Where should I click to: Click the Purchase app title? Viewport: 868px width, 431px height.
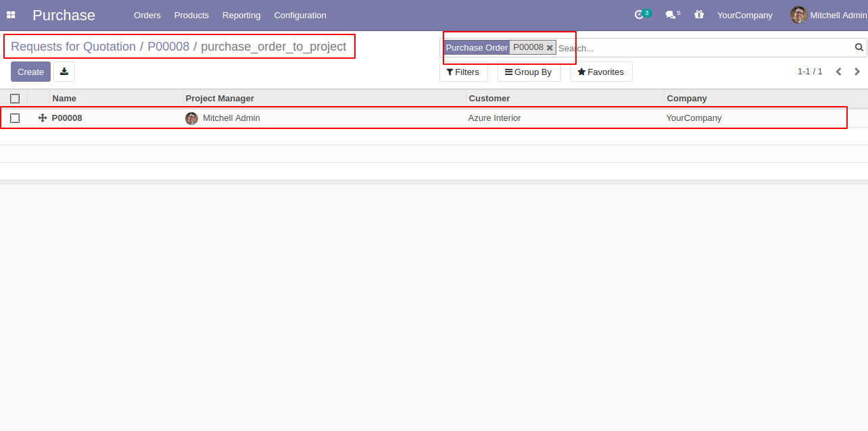tap(64, 15)
